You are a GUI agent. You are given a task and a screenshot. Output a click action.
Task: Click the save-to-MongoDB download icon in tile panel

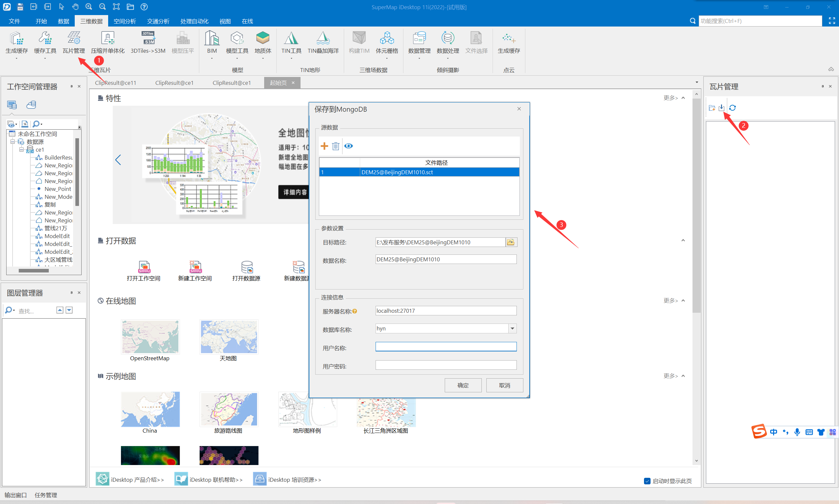721,108
